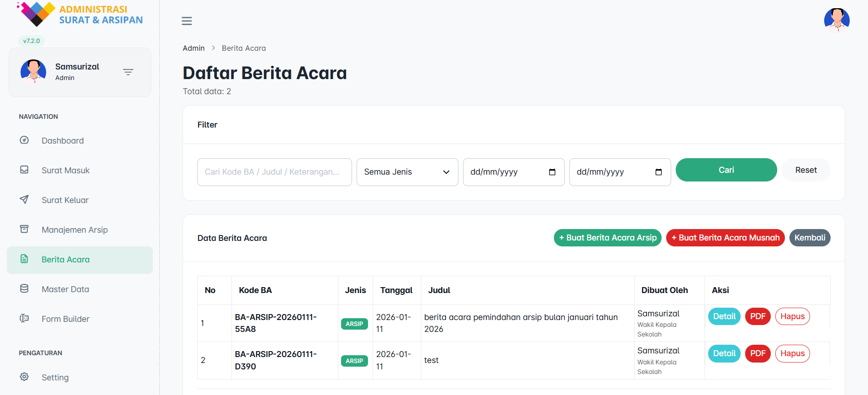Open the Berita Acara menu item

tap(65, 260)
